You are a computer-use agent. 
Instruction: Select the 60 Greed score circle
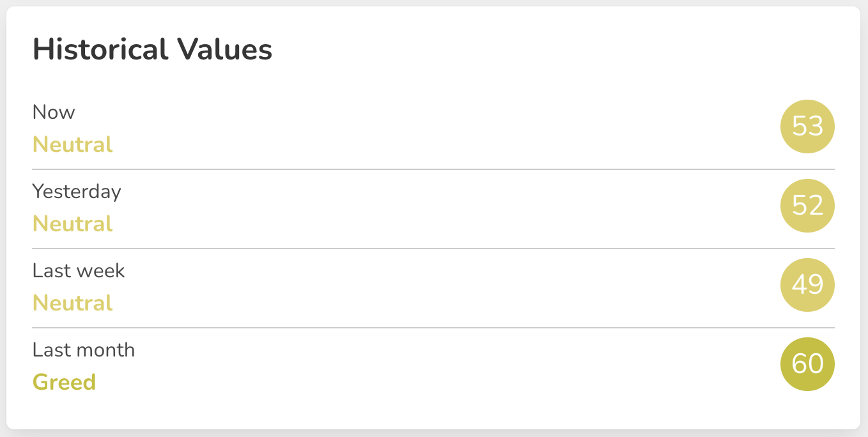tap(807, 364)
